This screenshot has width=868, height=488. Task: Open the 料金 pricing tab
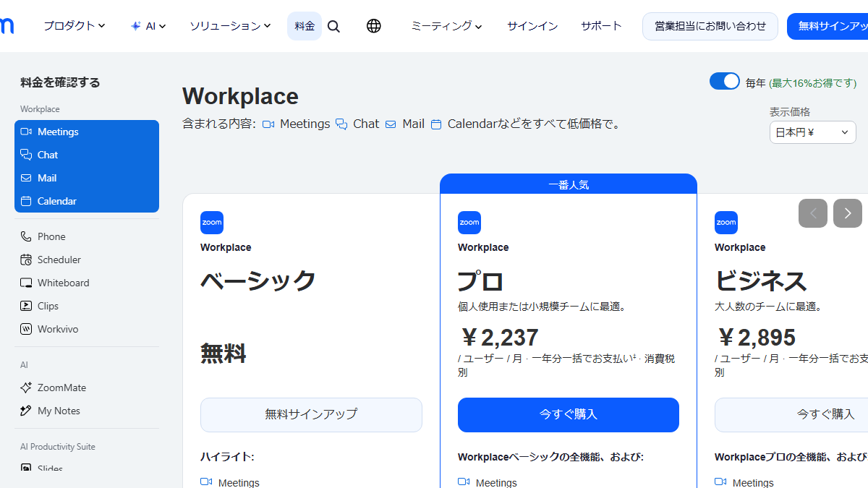click(x=305, y=26)
